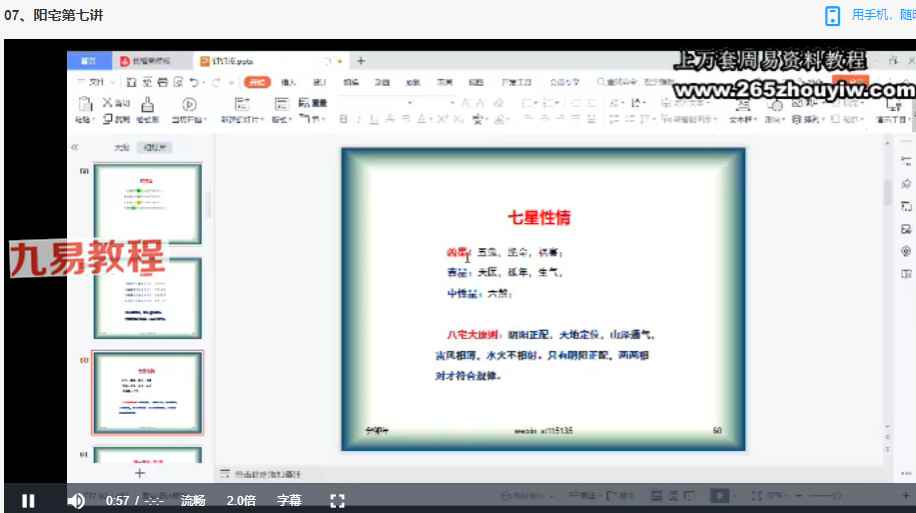Viewport: 916px width, 513px height.
Task: Select the 开始 ribbon tab
Action: click(x=257, y=82)
